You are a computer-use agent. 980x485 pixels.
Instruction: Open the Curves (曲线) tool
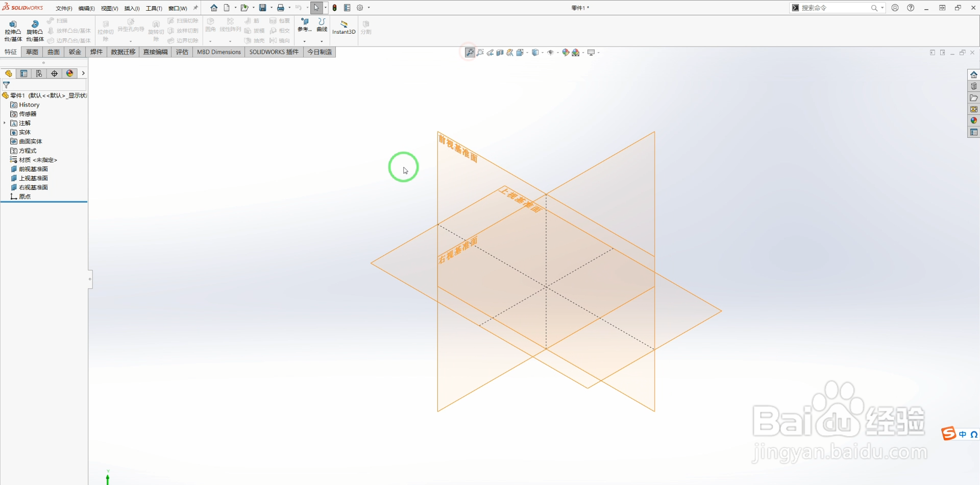point(322,26)
